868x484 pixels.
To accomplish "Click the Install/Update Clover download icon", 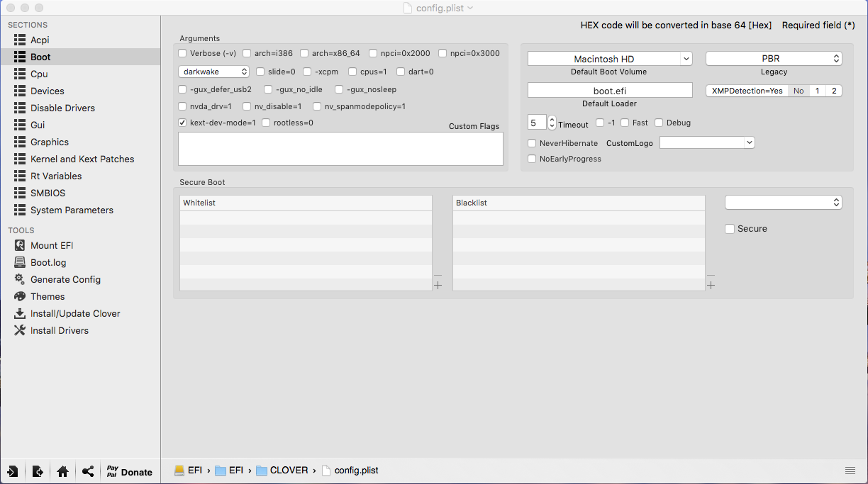I will pyautogui.click(x=20, y=313).
